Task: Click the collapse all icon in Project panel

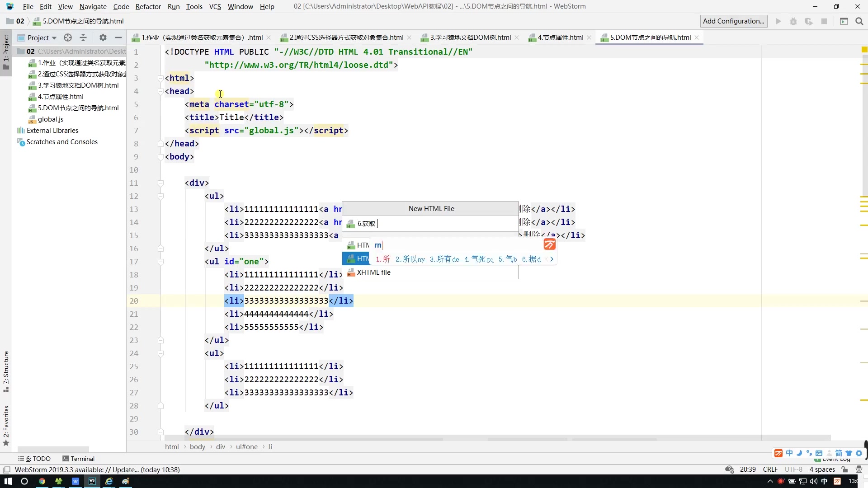Action: (83, 38)
